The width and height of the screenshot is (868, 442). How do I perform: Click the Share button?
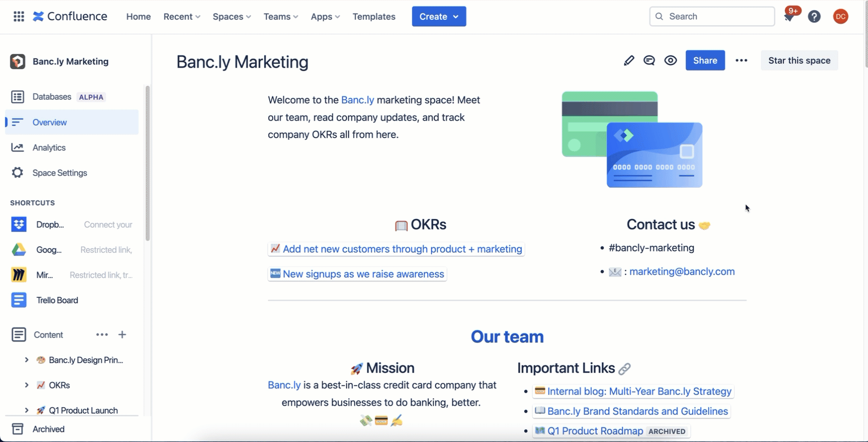[705, 61]
